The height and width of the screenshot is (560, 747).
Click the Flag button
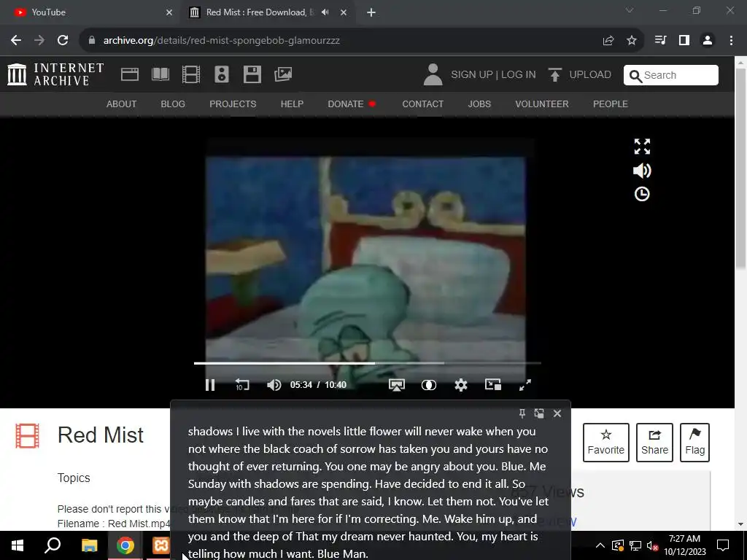(695, 443)
